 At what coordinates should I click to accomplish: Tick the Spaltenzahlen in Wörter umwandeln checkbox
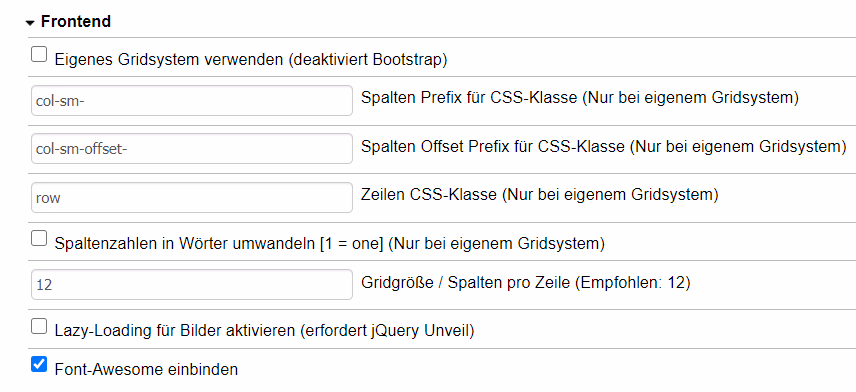pyautogui.click(x=39, y=238)
